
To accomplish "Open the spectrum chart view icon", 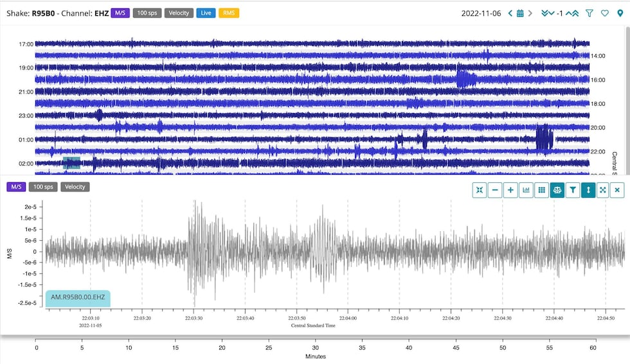I will tap(526, 190).
